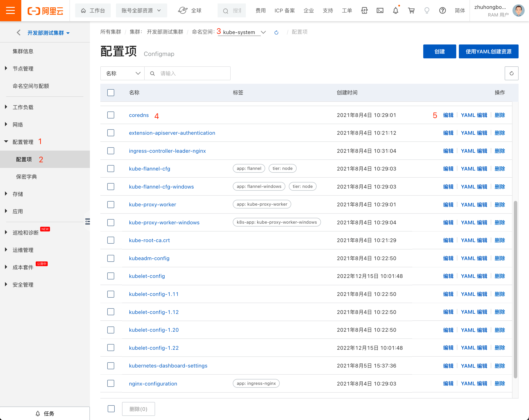Open 命名空间与配额 in the sidebar
The image size is (529, 420).
tap(31, 86)
